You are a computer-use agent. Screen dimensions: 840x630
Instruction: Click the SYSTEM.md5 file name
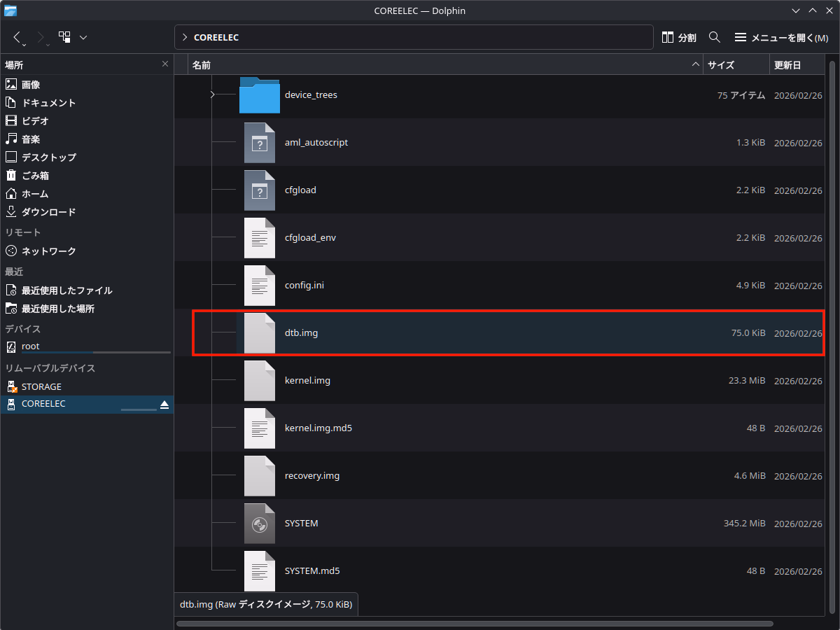click(312, 570)
